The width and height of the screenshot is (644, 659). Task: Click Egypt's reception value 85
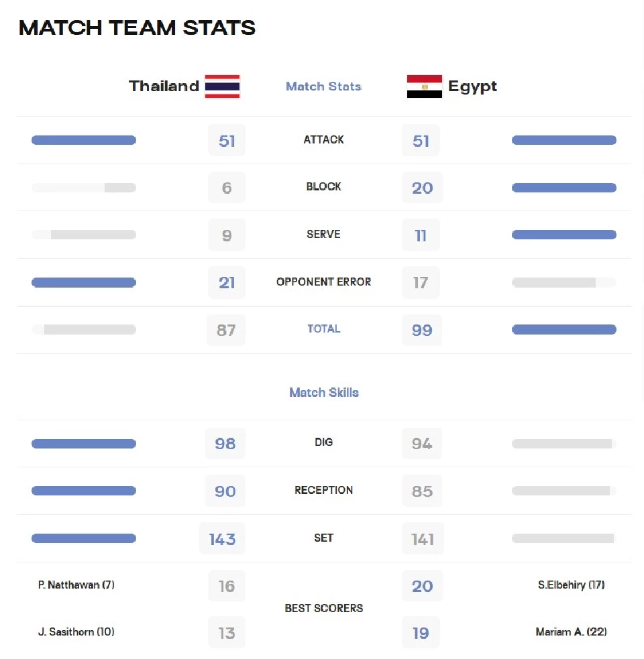click(422, 491)
